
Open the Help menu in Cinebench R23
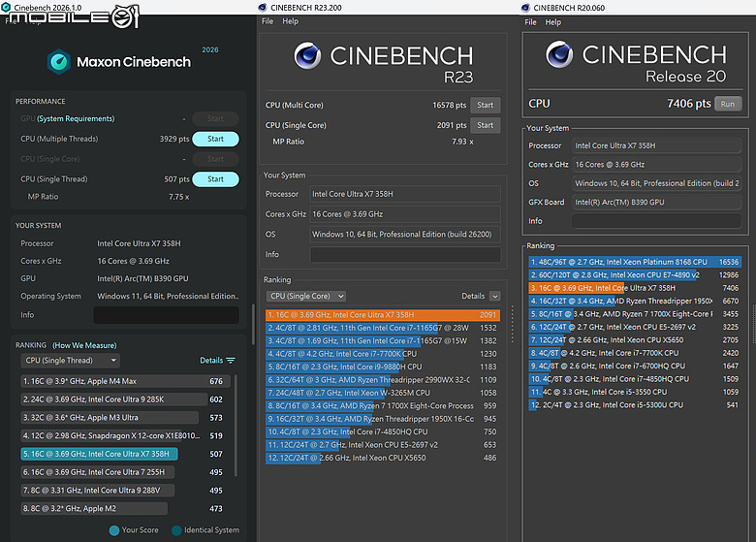290,21
